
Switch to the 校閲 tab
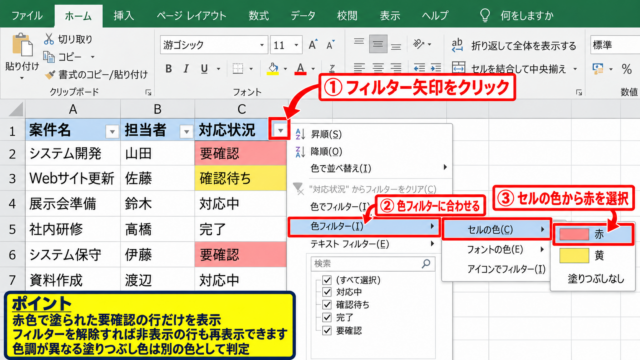pos(347,16)
